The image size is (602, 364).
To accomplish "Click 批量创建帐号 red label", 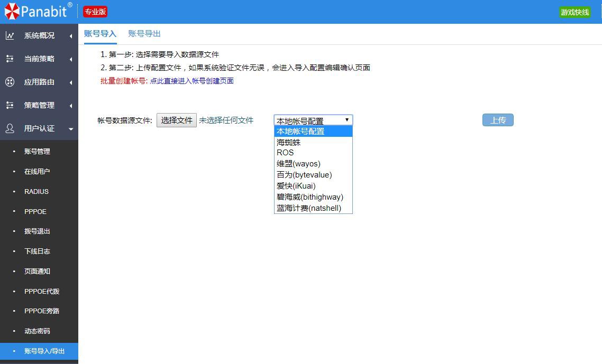I will [x=124, y=81].
